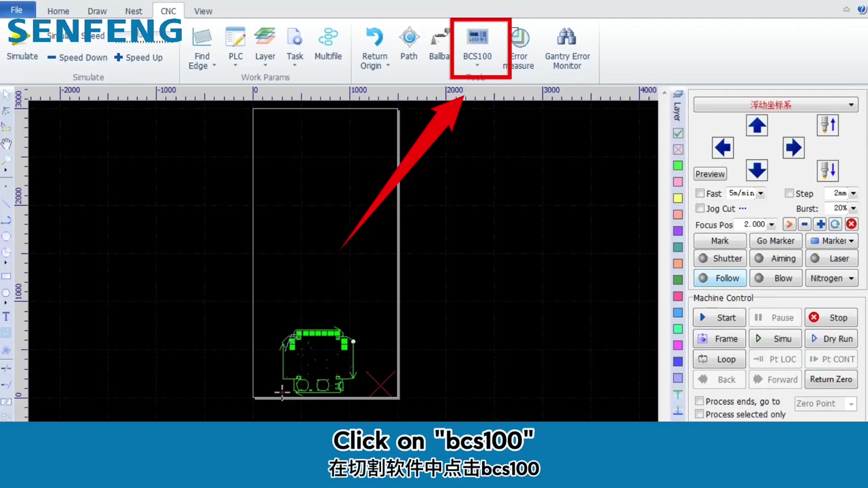868x488 pixels.
Task: Open the File menu
Action: coord(16,10)
